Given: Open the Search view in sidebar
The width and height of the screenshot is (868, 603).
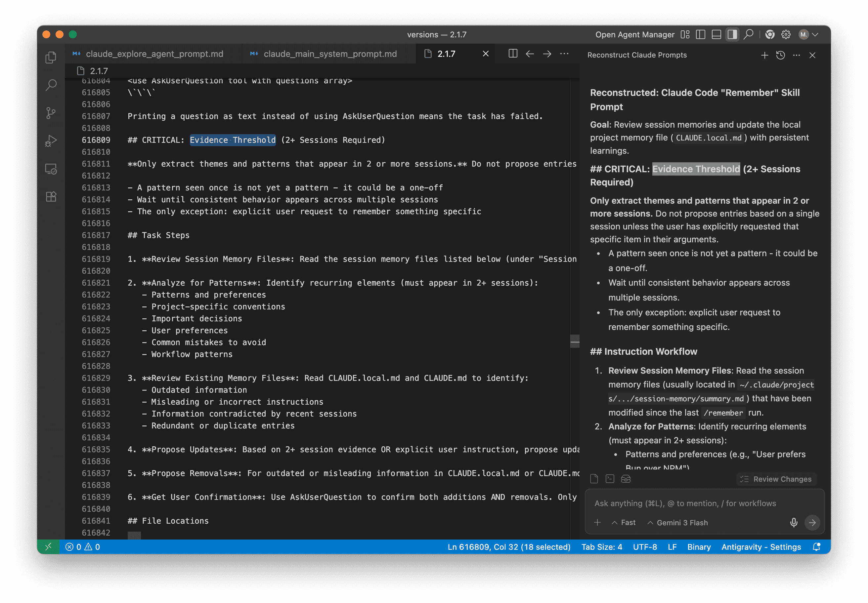Looking at the screenshot, I should pos(51,85).
